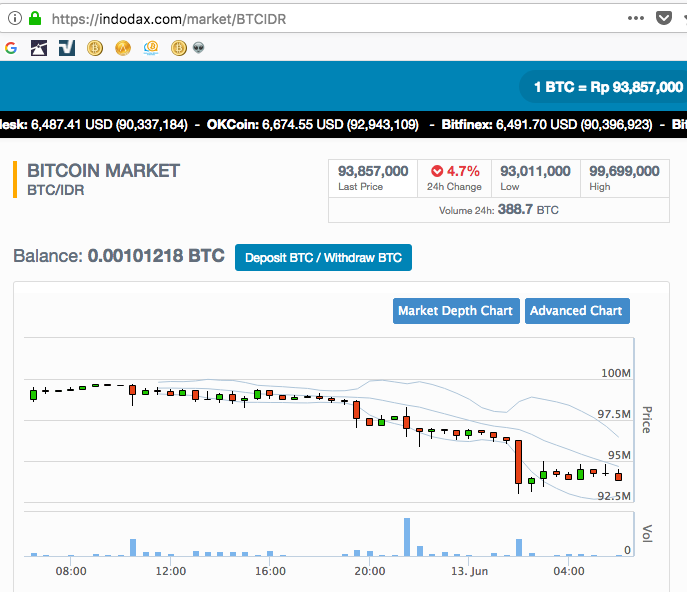
Task: Click the site information (i) icon
Action: [x=15, y=18]
